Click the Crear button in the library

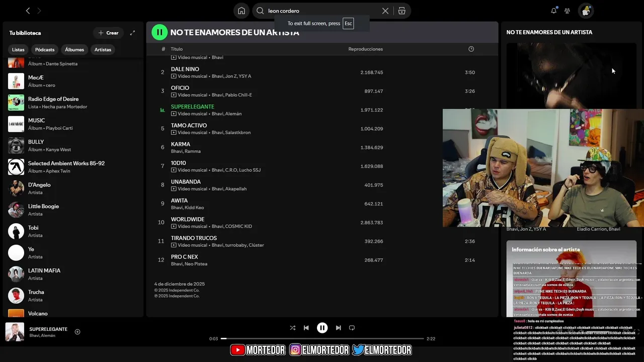pos(108,33)
